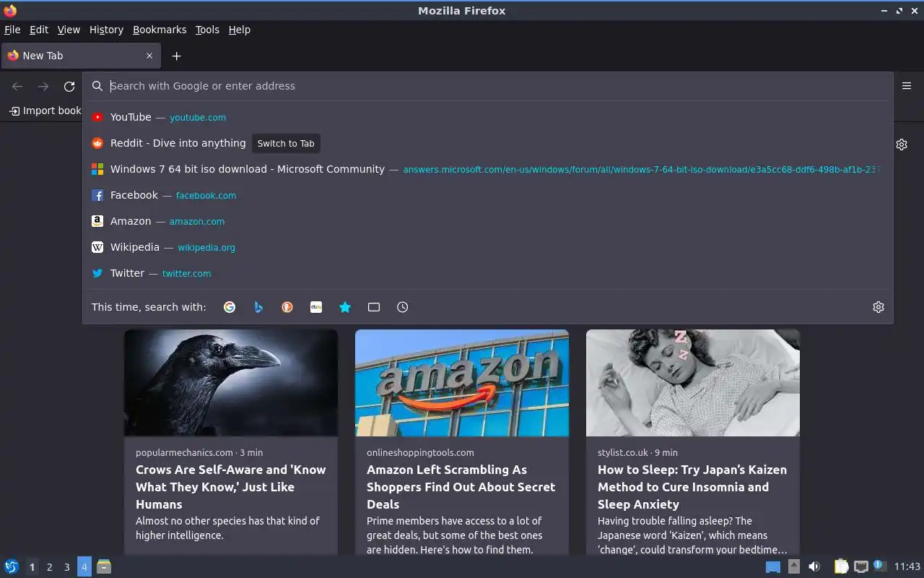Screen dimensions: 924x578
Task: Switch to workspace 2 in taskbar
Action: 49,567
